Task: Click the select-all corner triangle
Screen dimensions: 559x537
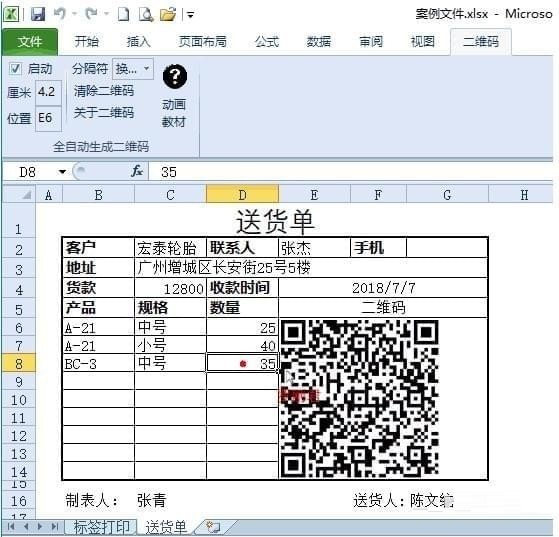Action: [27, 195]
